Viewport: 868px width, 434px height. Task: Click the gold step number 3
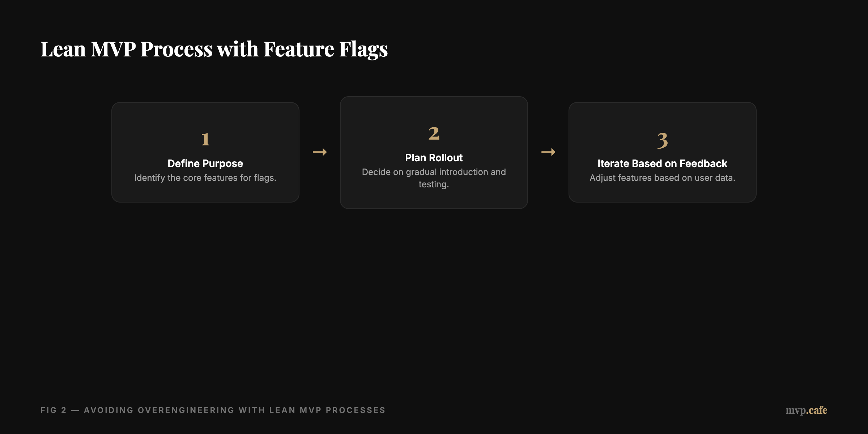pos(662,140)
